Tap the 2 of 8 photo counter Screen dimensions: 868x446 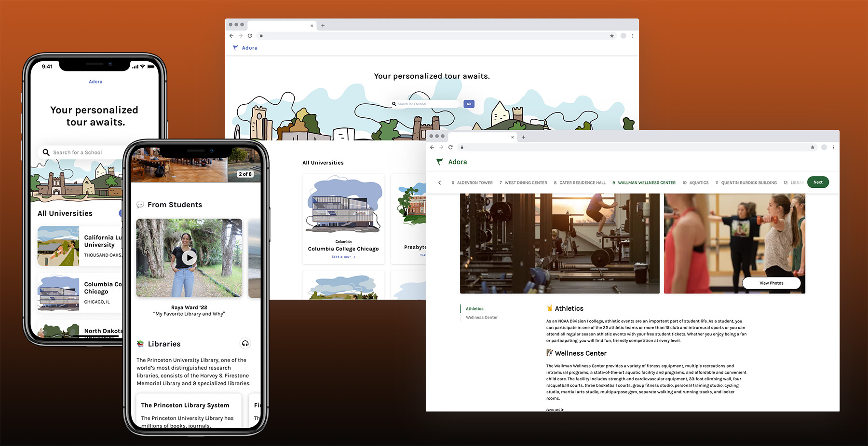point(245,174)
